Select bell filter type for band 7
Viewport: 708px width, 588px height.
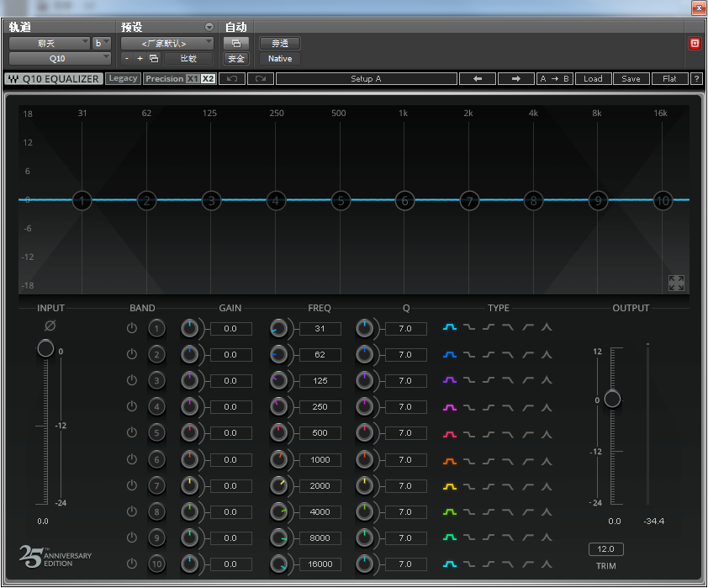(449, 486)
